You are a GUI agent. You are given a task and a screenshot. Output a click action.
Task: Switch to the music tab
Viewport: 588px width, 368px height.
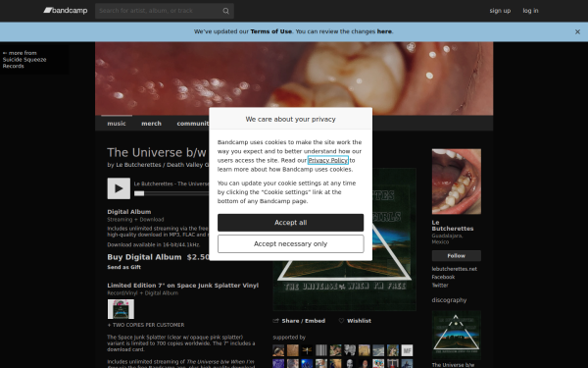117,124
